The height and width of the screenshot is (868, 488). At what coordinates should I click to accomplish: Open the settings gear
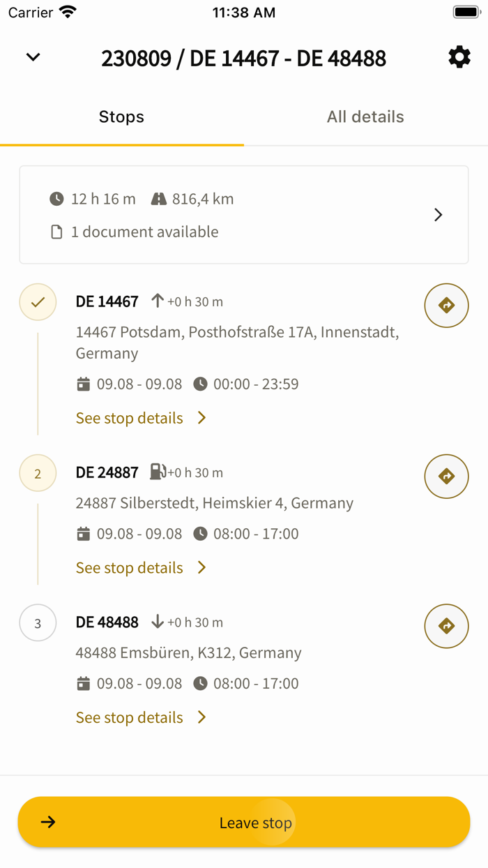coord(459,57)
